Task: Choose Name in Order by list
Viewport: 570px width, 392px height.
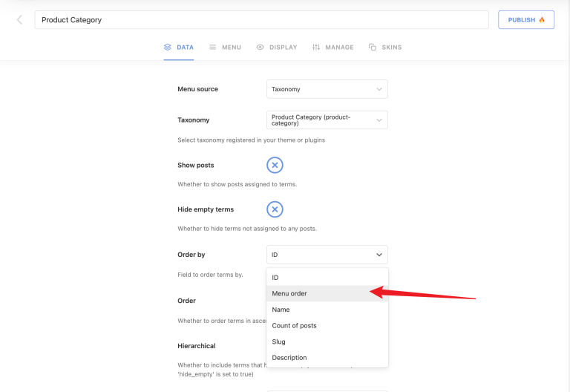Action: (x=281, y=310)
